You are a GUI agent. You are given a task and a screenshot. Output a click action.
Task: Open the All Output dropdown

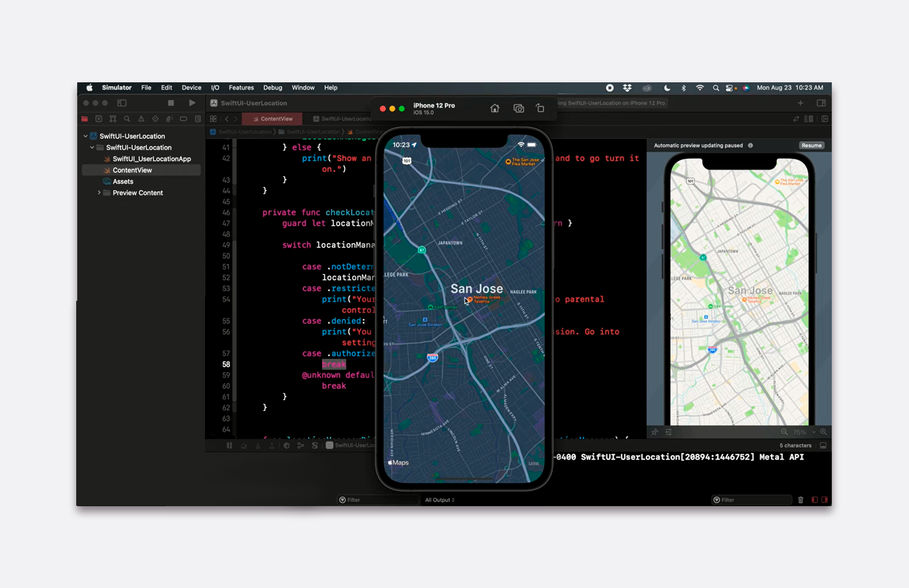[439, 500]
